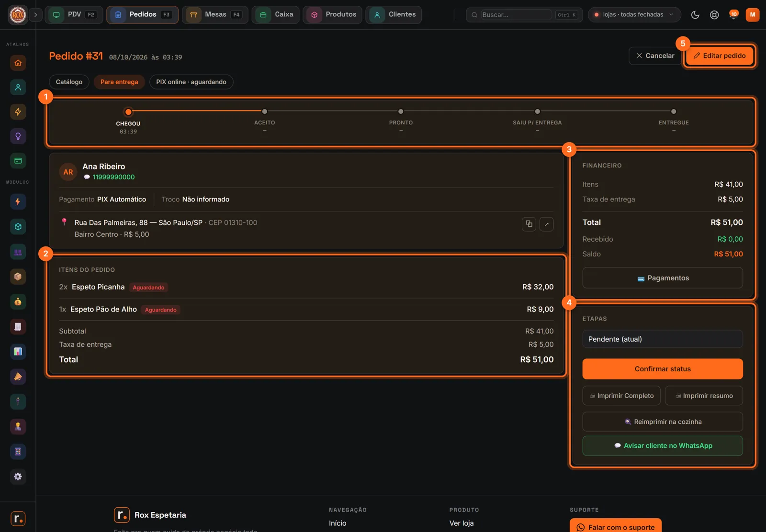Click Reimprimir na cozinha
This screenshot has height=532, width=766.
click(x=663, y=422)
